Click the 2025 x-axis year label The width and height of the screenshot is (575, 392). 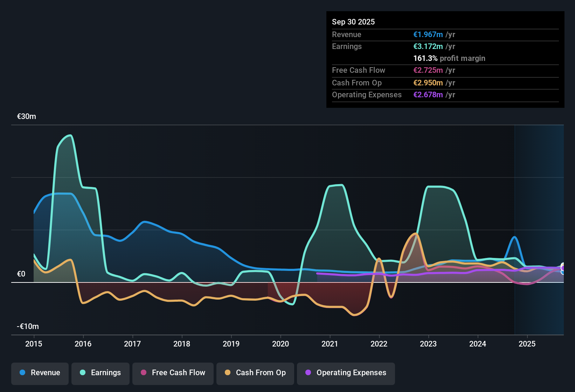click(527, 344)
